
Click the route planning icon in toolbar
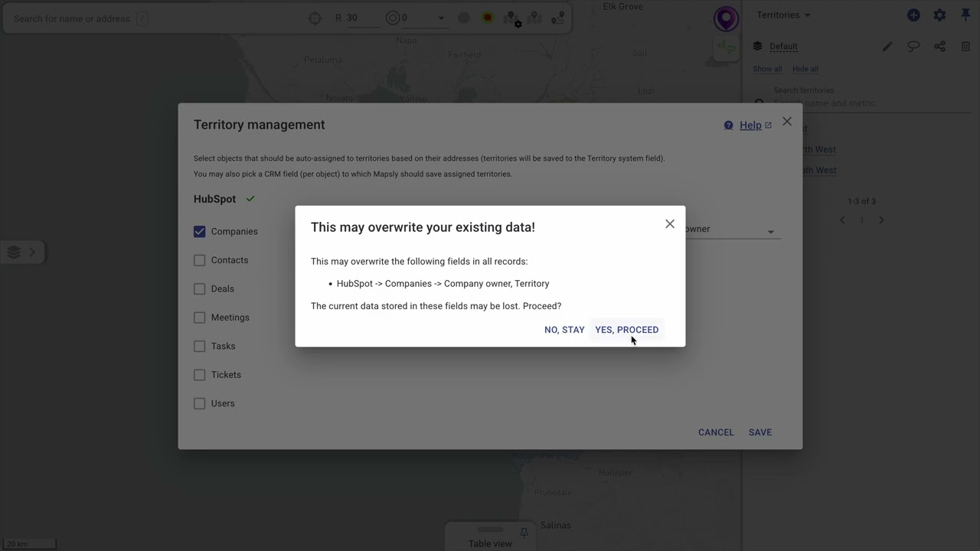tap(558, 18)
